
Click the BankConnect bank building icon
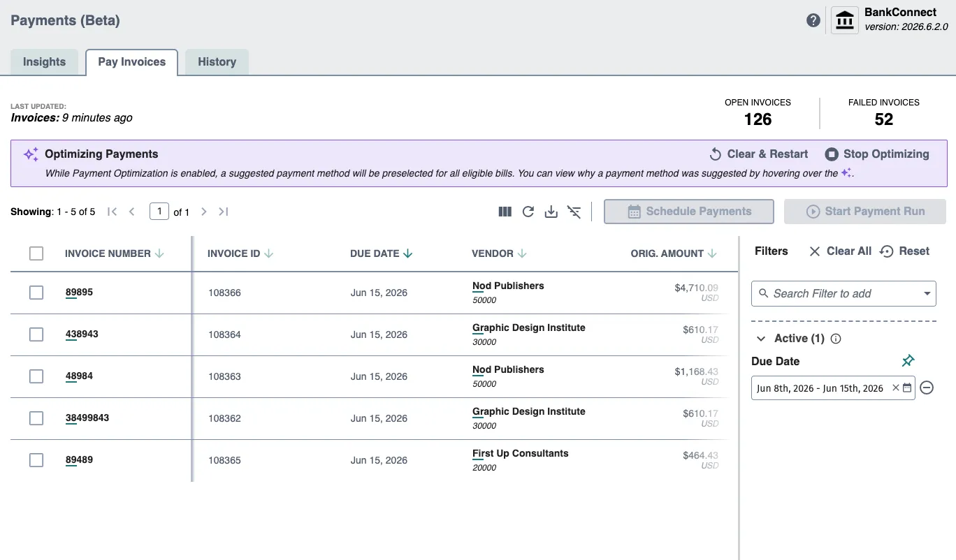tap(845, 20)
